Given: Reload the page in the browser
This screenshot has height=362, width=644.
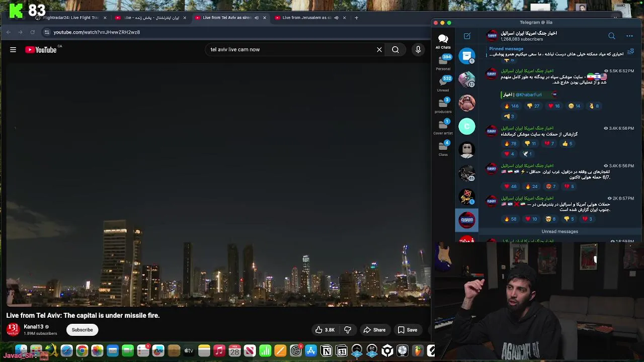Looking at the screenshot, I should [x=33, y=32].
